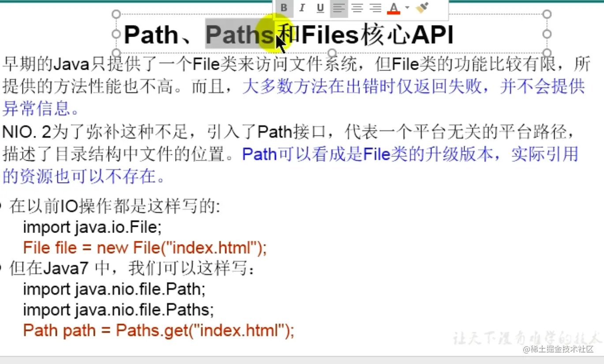The image size is (604, 364).
Task: Click "Files核心API" in the slide title
Action: [x=378, y=35]
